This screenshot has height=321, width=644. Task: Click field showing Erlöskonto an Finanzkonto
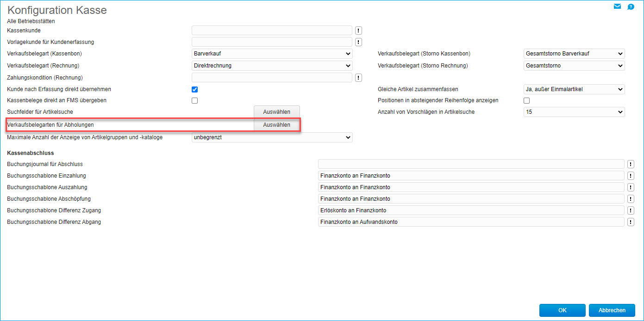click(x=471, y=210)
